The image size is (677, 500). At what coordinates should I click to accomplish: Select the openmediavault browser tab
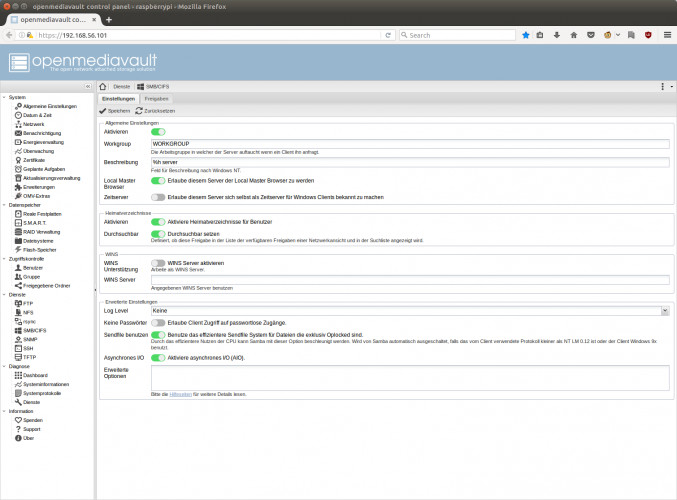tap(54, 19)
